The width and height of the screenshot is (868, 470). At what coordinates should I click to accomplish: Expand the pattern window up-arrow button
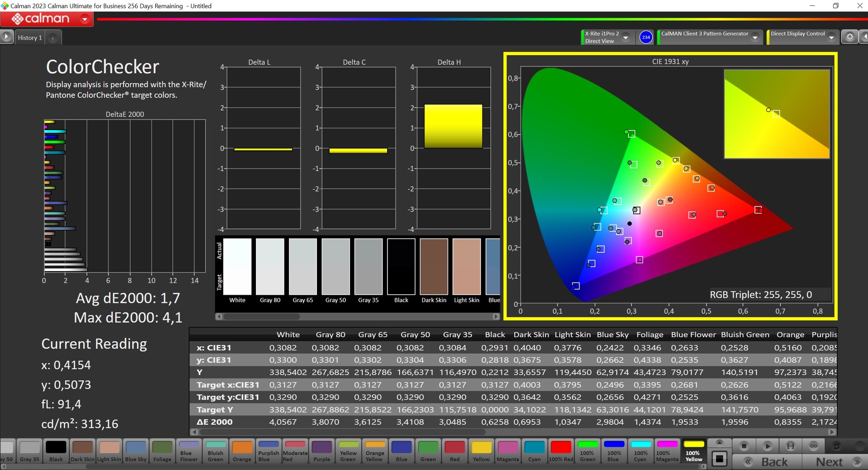[x=719, y=442]
